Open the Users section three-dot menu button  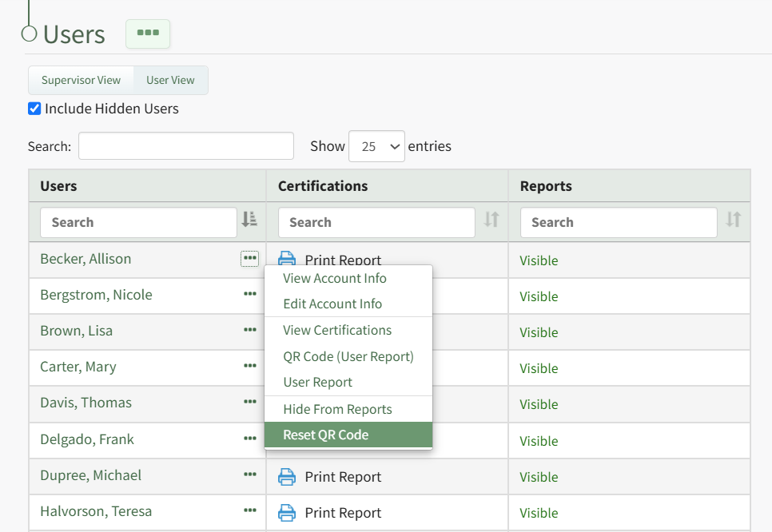coord(148,34)
